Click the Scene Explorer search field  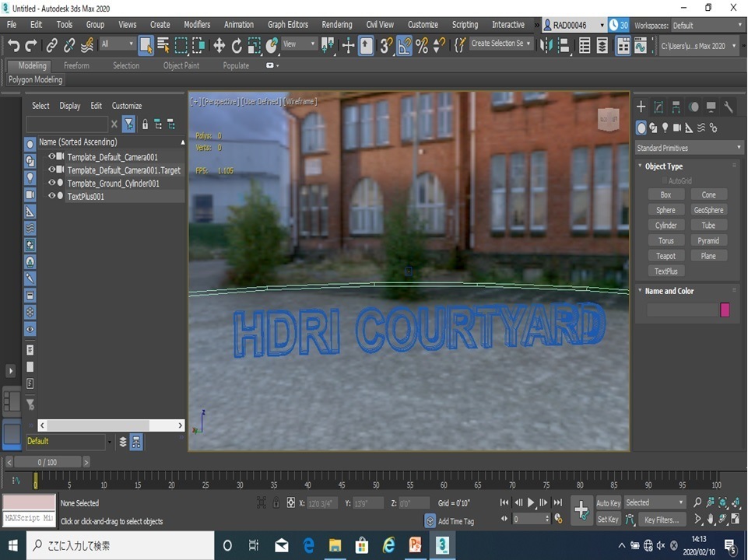click(x=67, y=125)
